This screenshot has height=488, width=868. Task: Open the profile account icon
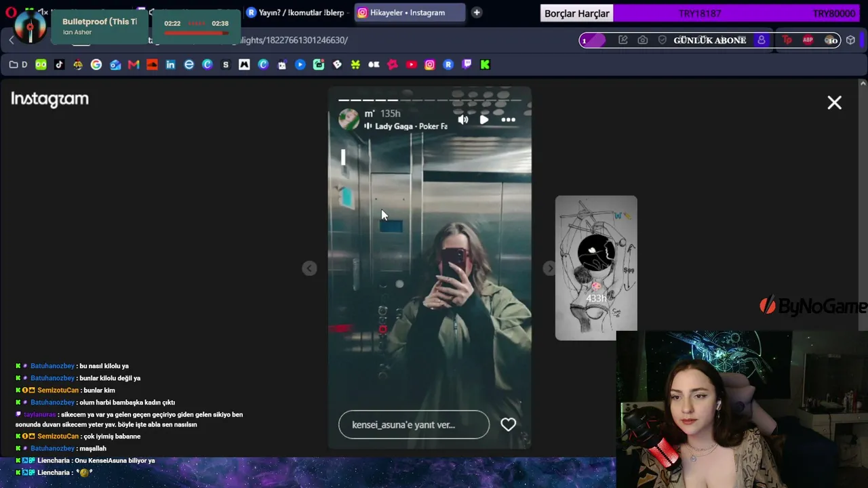(x=762, y=40)
